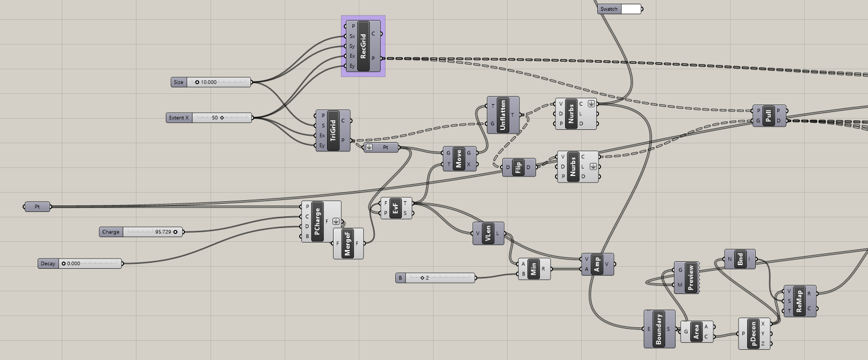
Task: Select the Flip component
Action: [x=518, y=167]
